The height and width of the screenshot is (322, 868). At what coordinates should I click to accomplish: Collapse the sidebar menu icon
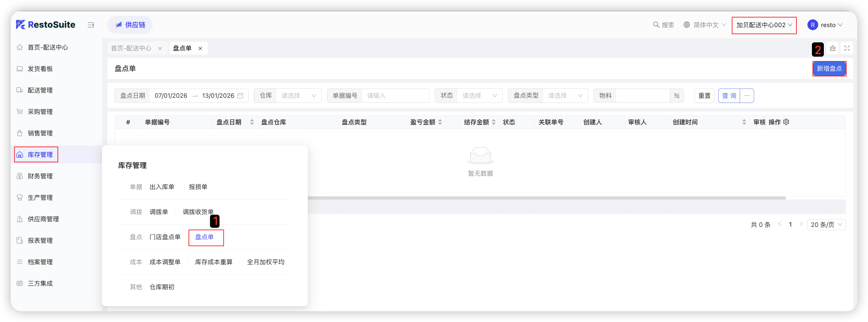pos(91,25)
